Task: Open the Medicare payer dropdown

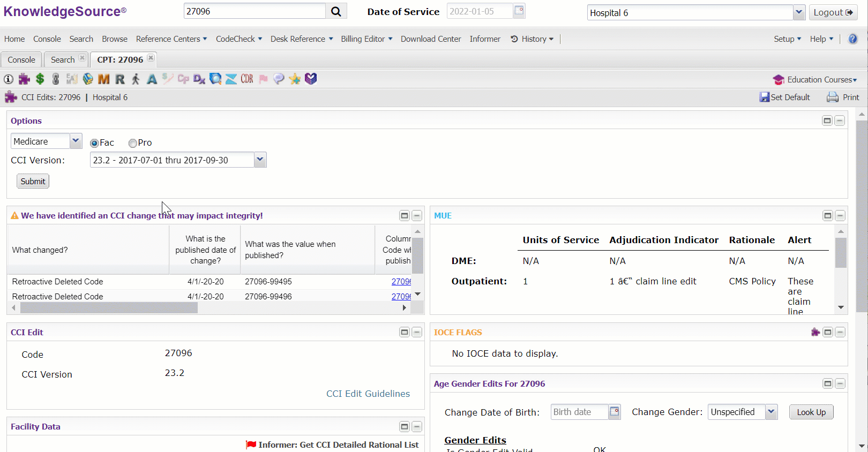Action: 76,141
